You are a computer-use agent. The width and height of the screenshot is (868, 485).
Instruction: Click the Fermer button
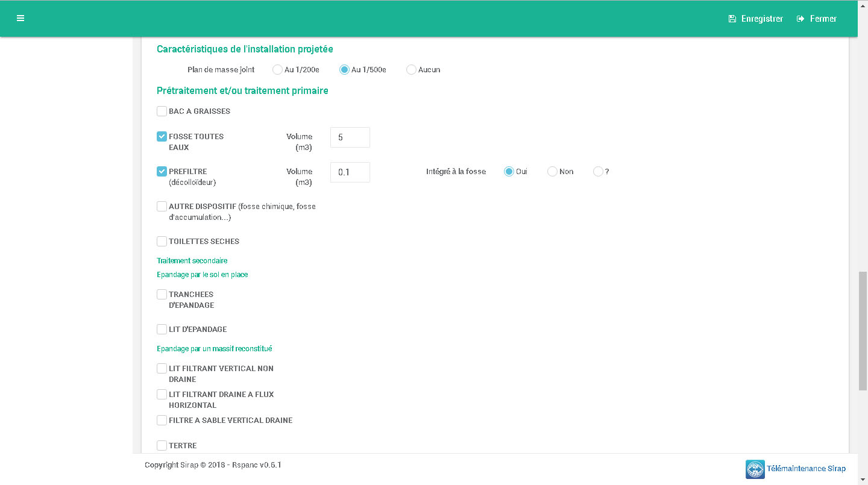tap(817, 19)
